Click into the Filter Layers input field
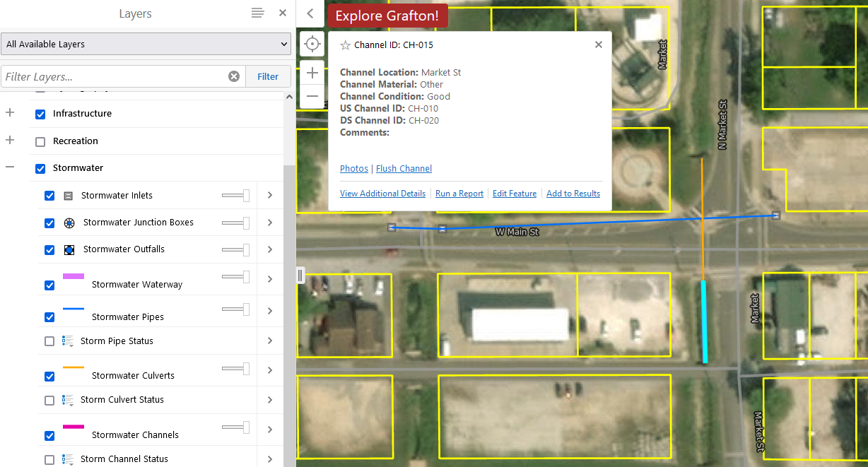This screenshot has height=467, width=868. (113, 76)
